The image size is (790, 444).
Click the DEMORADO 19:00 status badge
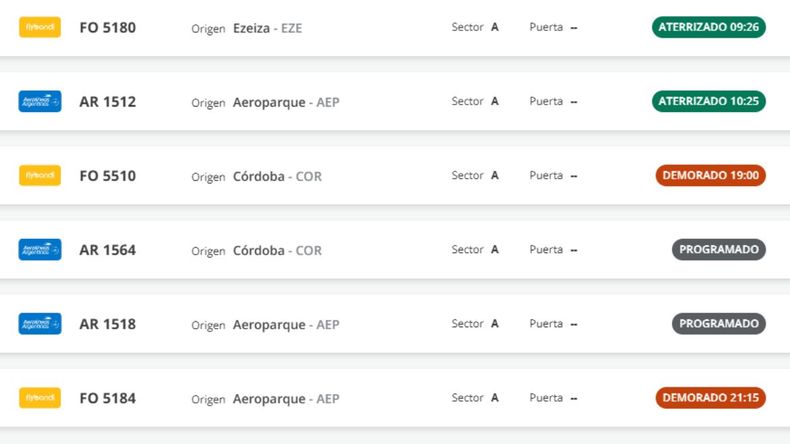[x=710, y=175]
